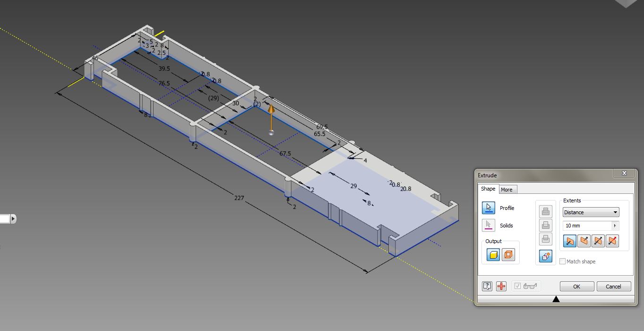The width and height of the screenshot is (644, 331).
Task: Select the Cut operation icon
Action: [546, 225]
